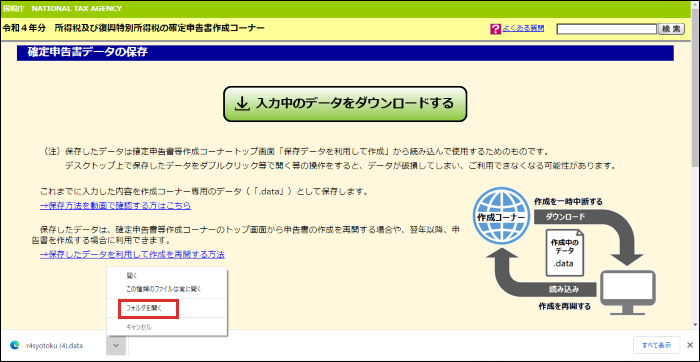Open 保存したデータを利用して作成を再開する方法 link
700x362 pixels.
[132, 254]
